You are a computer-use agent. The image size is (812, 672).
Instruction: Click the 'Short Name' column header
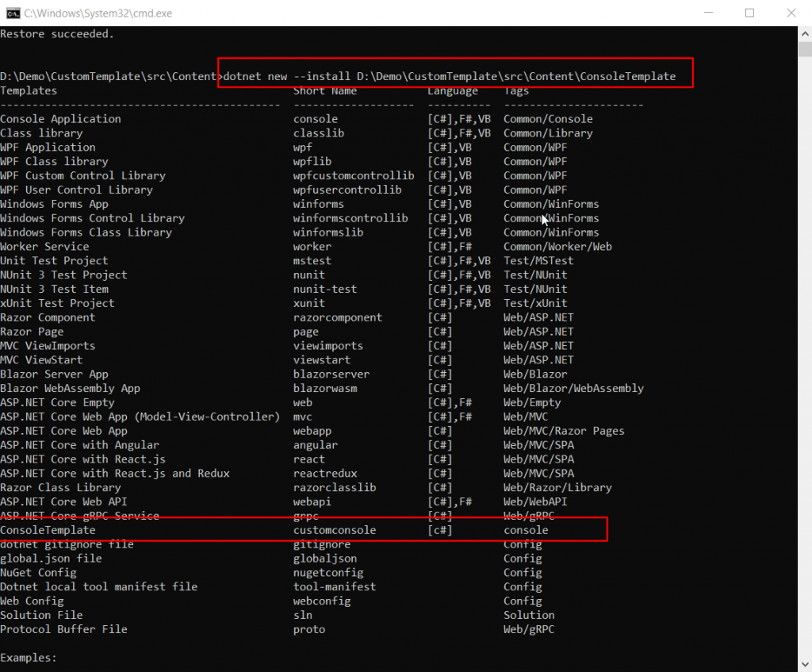(324, 90)
